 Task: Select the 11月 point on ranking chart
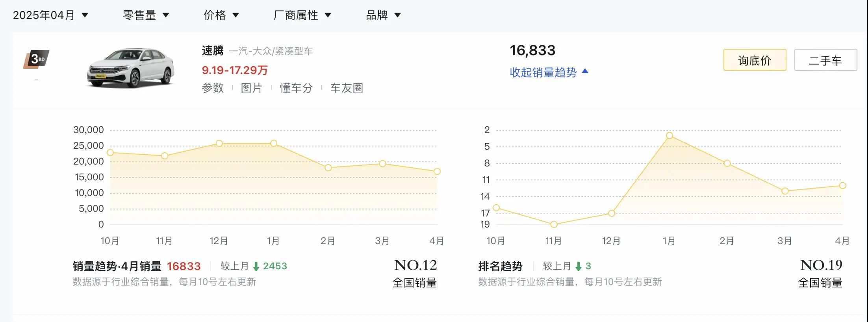pos(554,224)
